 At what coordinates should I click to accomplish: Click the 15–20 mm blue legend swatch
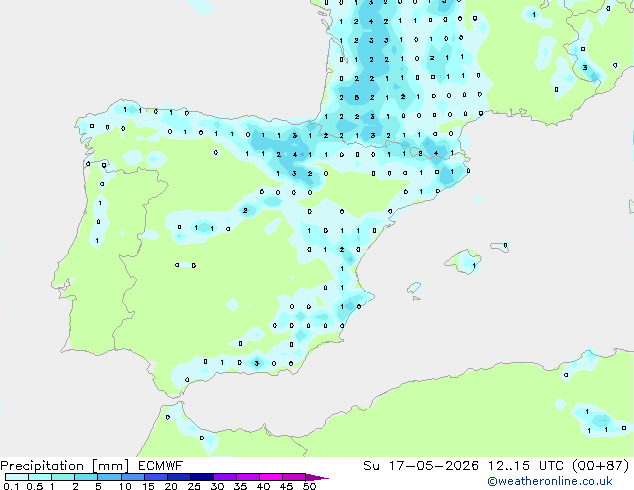pos(156,477)
